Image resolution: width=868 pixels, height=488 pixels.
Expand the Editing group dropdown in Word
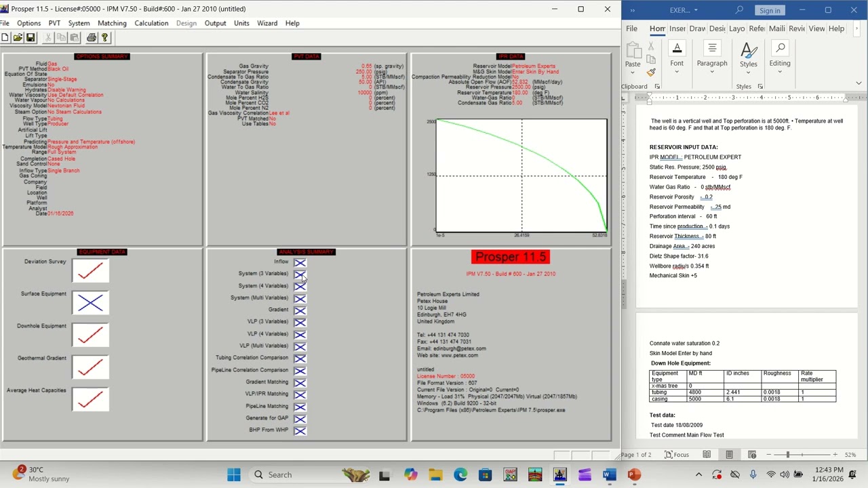click(780, 70)
